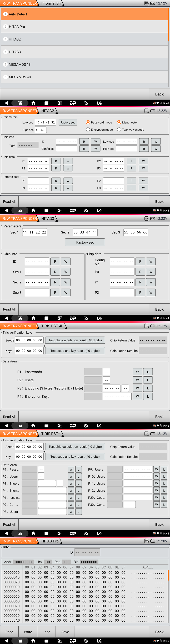
Task: Open the Information breadcrumb tab
Action: (51, 3)
